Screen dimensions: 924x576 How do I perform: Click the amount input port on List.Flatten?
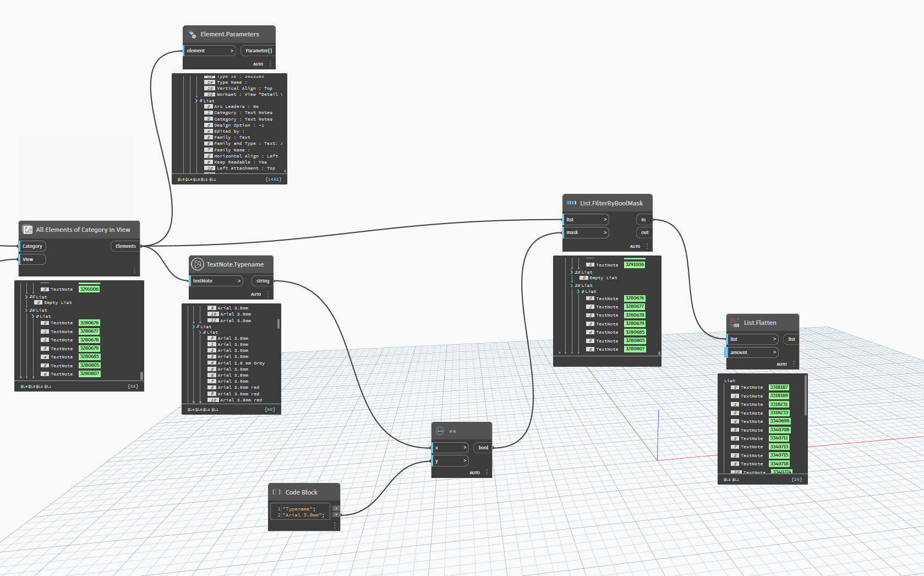click(x=753, y=352)
